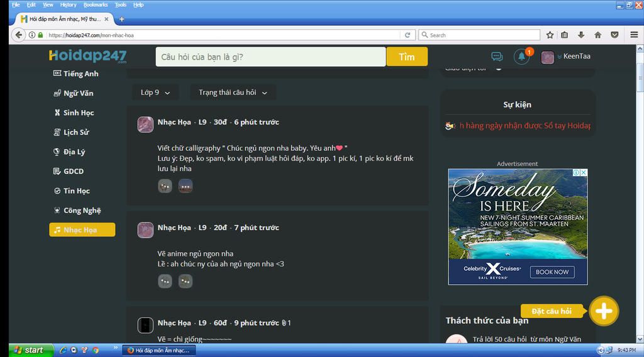This screenshot has width=644, height=357.
Task: Open the 'Vẽ anime ngủ ngon nha' question
Action: pos(196,253)
